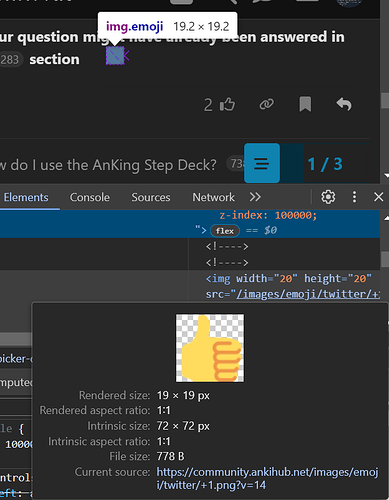Screen dimensions: 389x500
Task: Show more DevTools tabs chevron
Action: (x=255, y=197)
